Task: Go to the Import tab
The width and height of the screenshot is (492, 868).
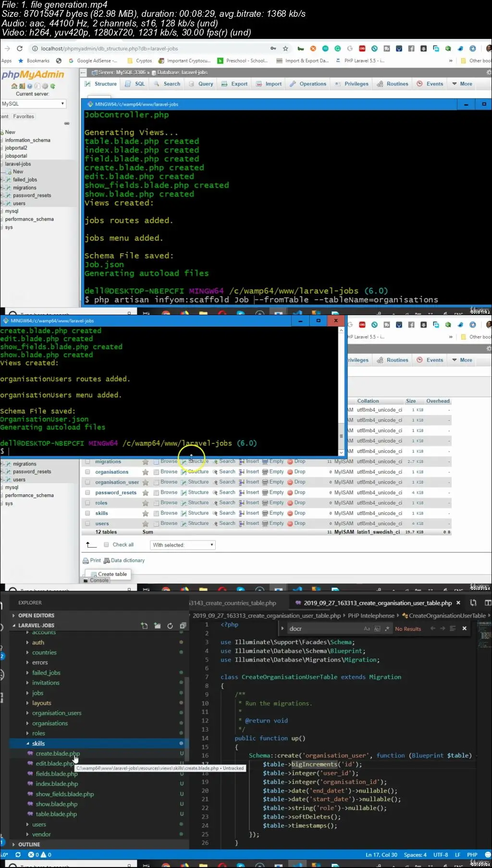Action: tap(269, 84)
